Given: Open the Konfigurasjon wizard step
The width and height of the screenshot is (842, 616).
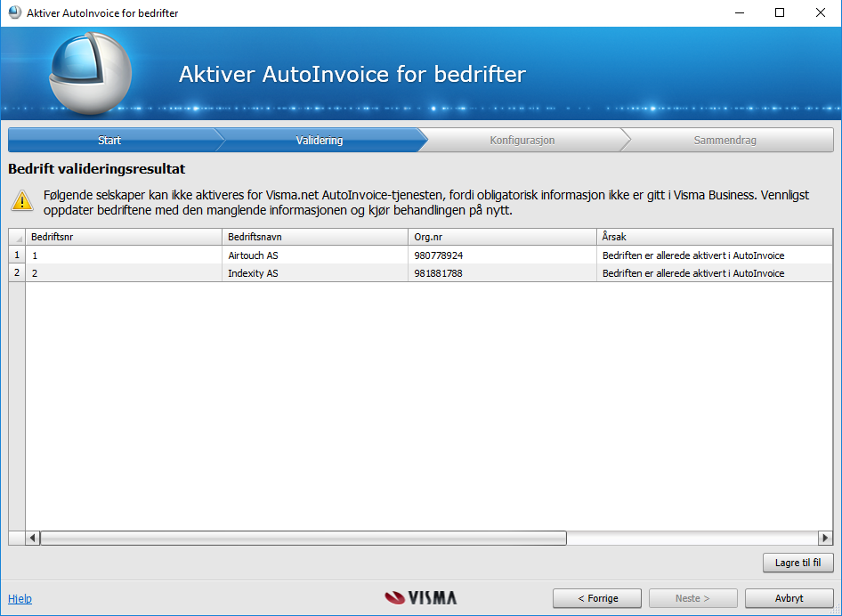Looking at the screenshot, I should coord(522,140).
